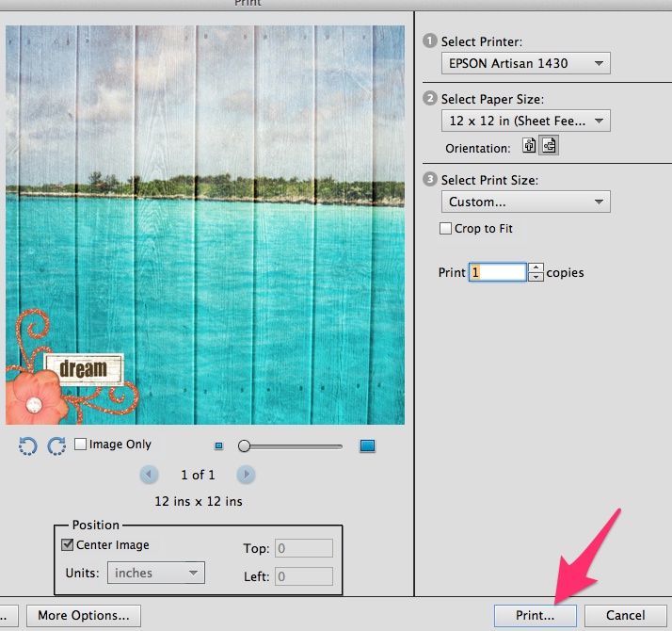Open the Select Printer dropdown
The width and height of the screenshot is (672, 631).
(525, 63)
